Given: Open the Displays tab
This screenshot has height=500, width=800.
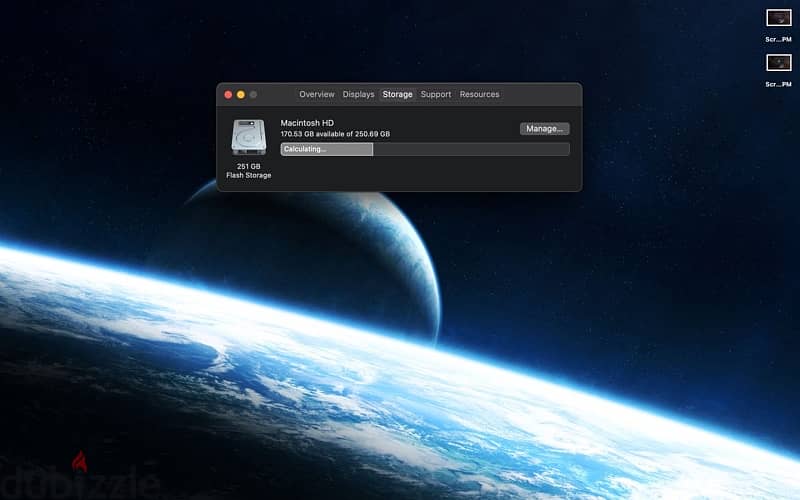Looking at the screenshot, I should tap(358, 94).
